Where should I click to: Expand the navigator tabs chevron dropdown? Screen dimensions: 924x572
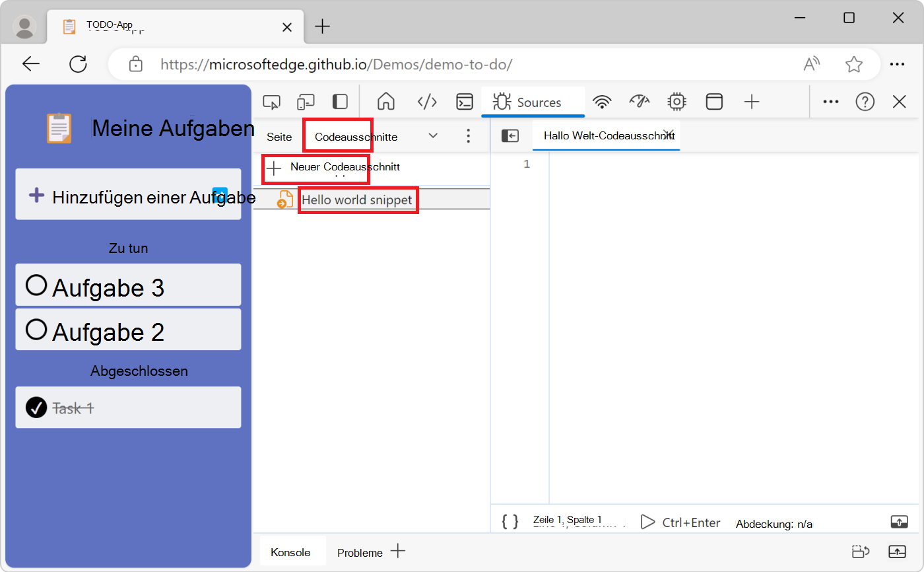pyautogui.click(x=433, y=136)
